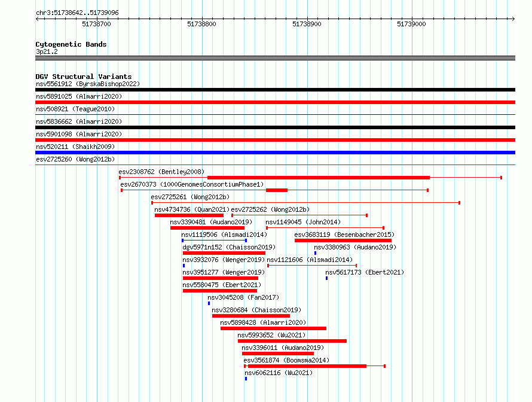This screenshot has height=402, width=532.
Task: Select nsv6062116 (Wu2021) label
Action: 279,373
